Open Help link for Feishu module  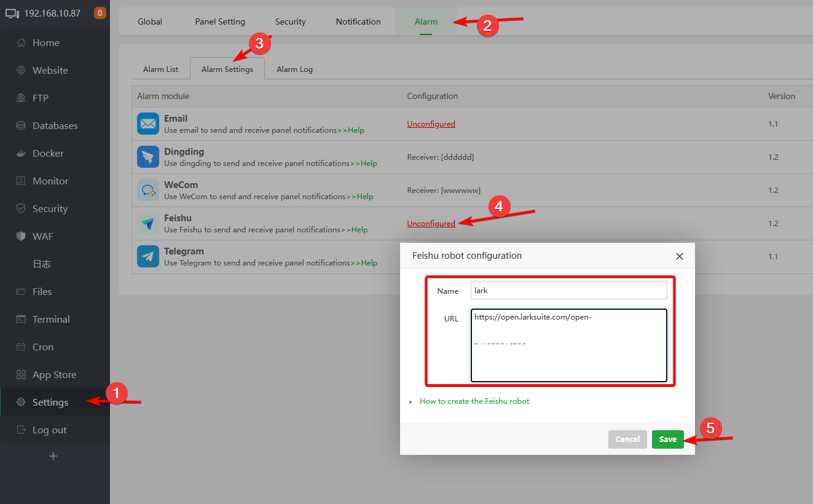tap(359, 230)
